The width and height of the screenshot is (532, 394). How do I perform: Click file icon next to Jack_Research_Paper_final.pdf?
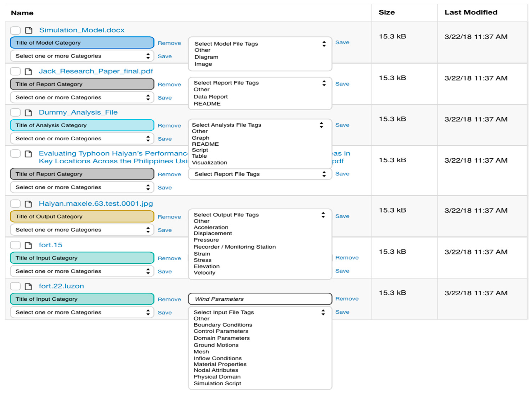tap(28, 72)
